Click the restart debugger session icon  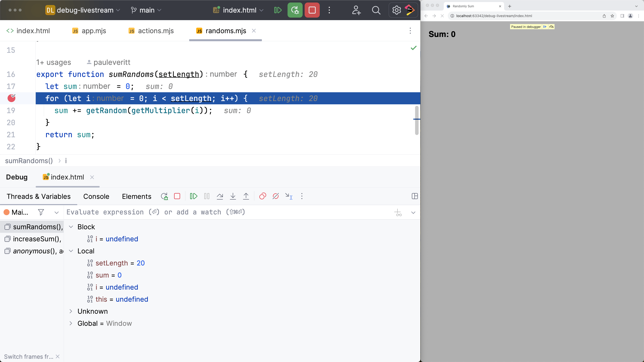point(165,196)
